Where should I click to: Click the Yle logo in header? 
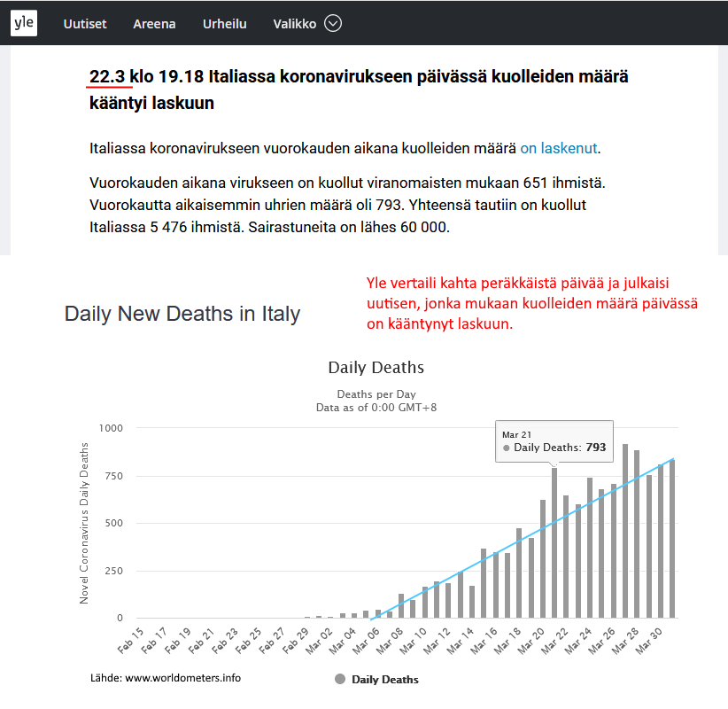(24, 24)
